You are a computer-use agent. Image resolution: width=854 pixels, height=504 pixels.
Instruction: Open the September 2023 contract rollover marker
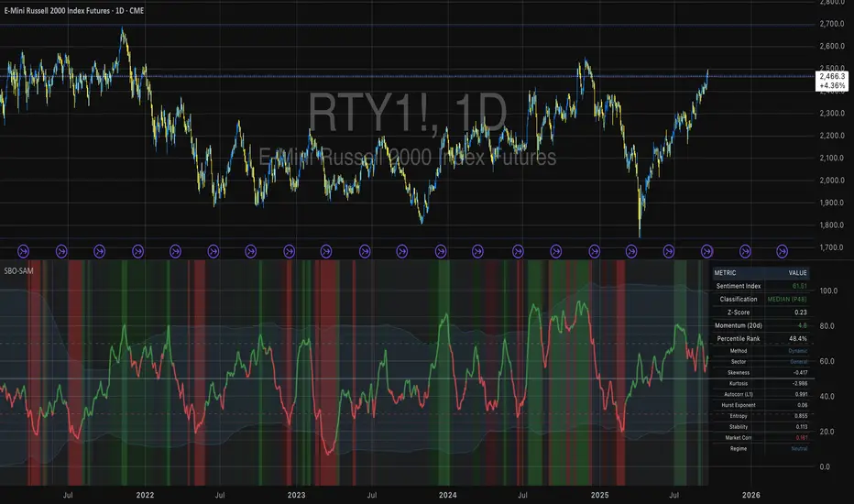[402, 251]
